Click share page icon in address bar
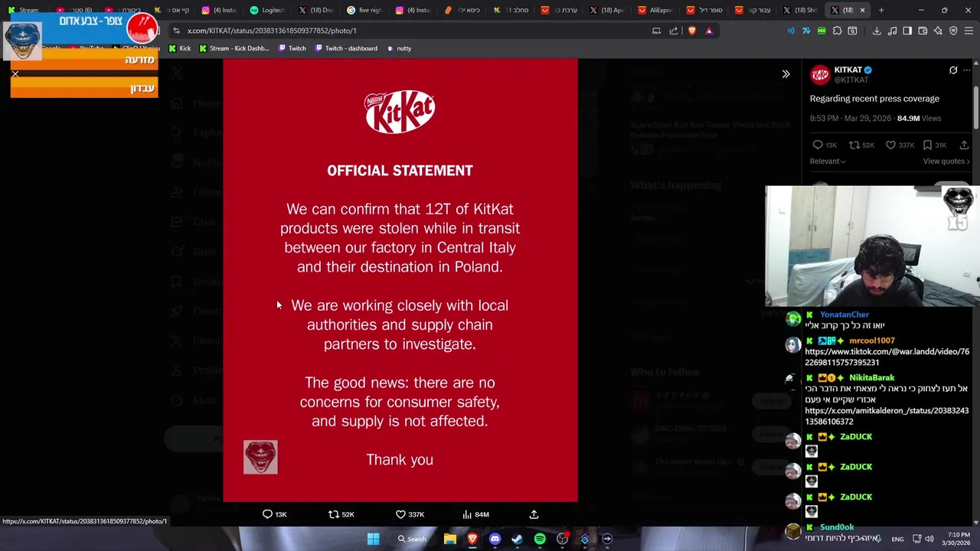The width and height of the screenshot is (980, 551). 674,31
